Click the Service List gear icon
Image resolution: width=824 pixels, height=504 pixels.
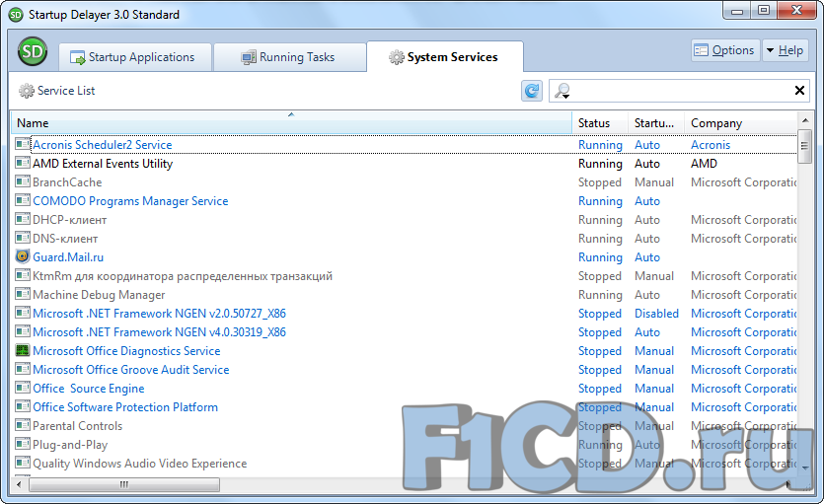point(26,91)
